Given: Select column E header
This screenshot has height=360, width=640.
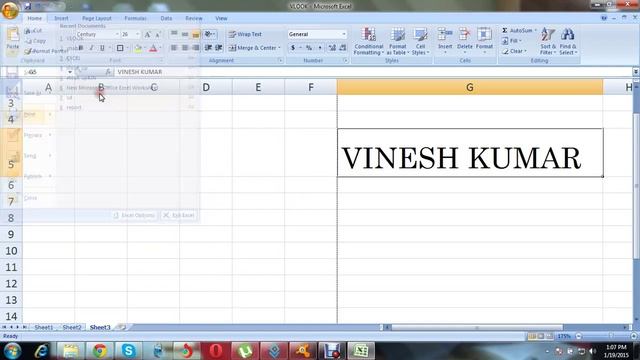Looking at the screenshot, I should (x=258, y=87).
